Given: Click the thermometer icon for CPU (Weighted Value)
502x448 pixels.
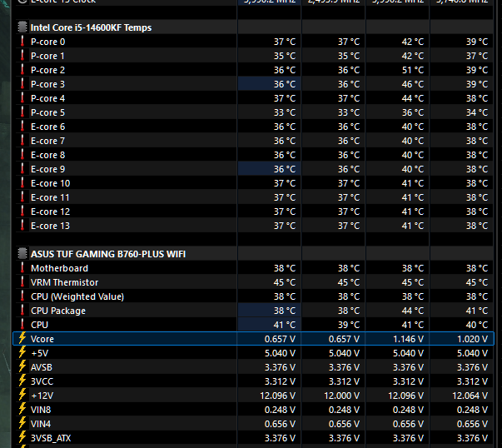Looking at the screenshot, I should (x=22, y=296).
